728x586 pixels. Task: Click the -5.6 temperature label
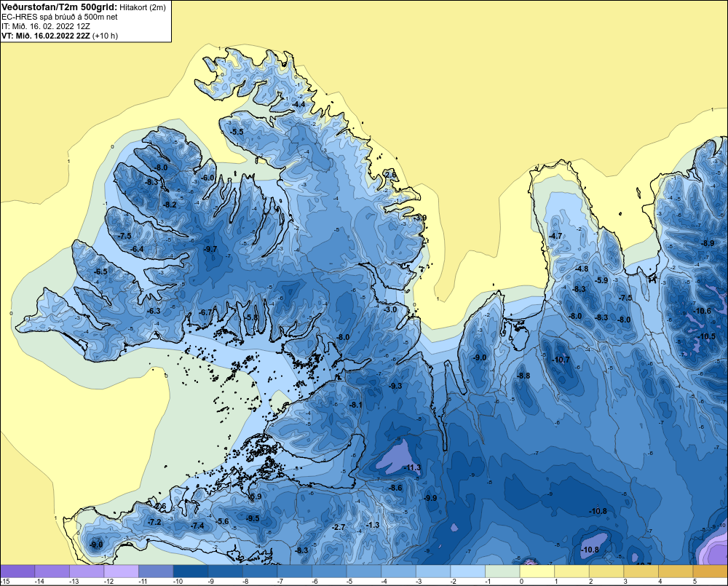coord(222,521)
